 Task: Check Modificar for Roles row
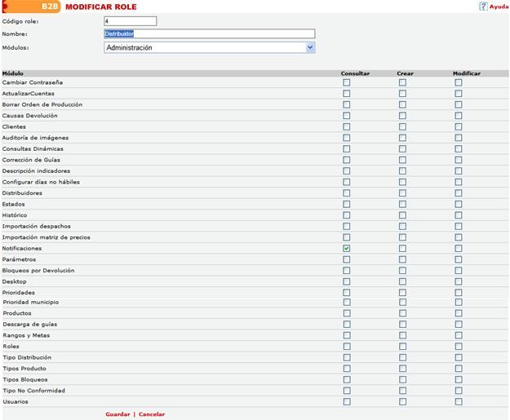pos(459,347)
